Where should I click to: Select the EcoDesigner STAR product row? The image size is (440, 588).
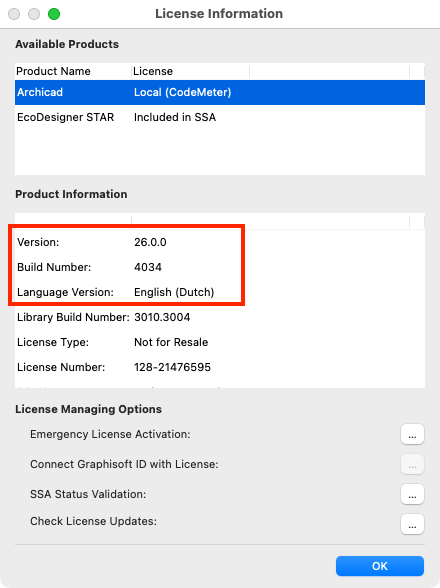(220, 117)
